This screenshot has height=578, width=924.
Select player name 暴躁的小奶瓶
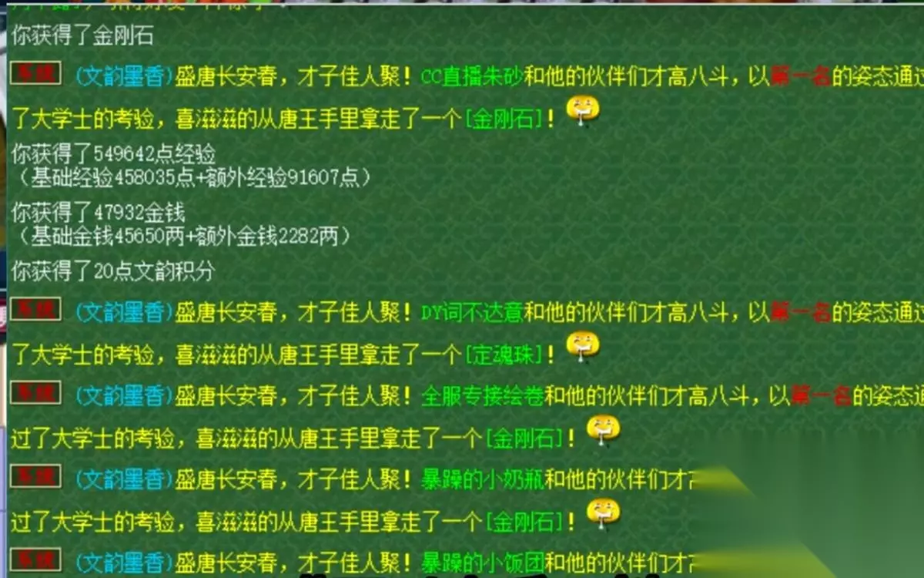[483, 480]
